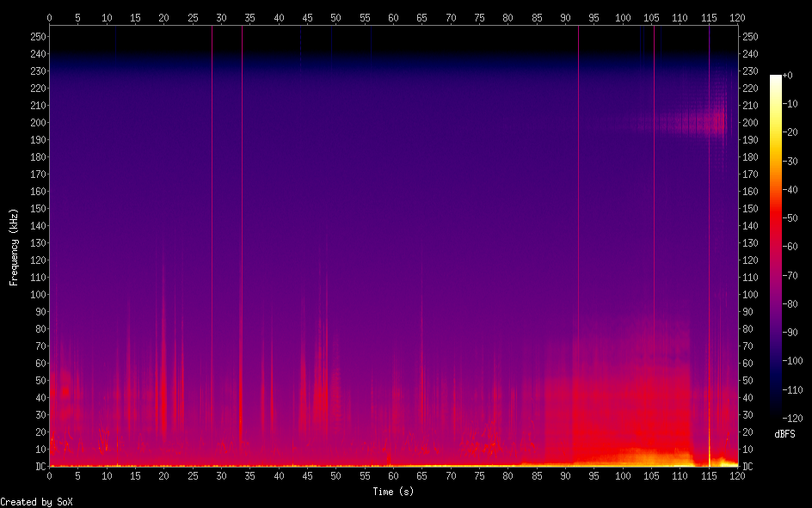Viewport: 812px width, 508px height.
Task: Click the faint vertical line near 33 seconds
Action: click(x=242, y=258)
